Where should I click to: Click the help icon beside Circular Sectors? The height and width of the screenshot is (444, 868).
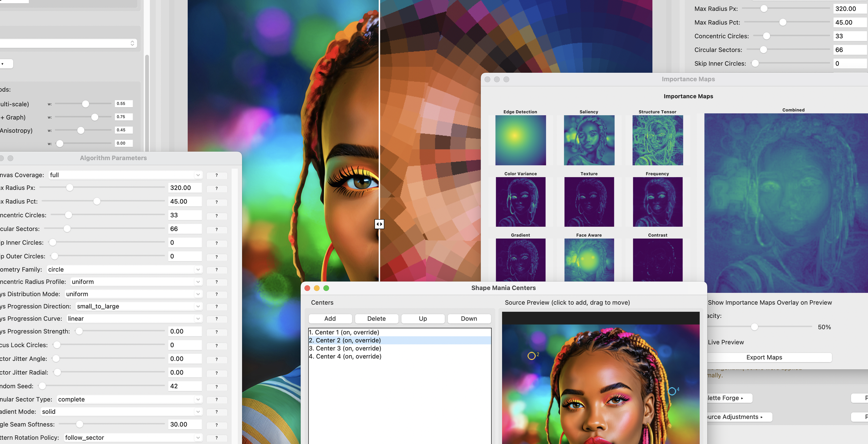coord(217,229)
